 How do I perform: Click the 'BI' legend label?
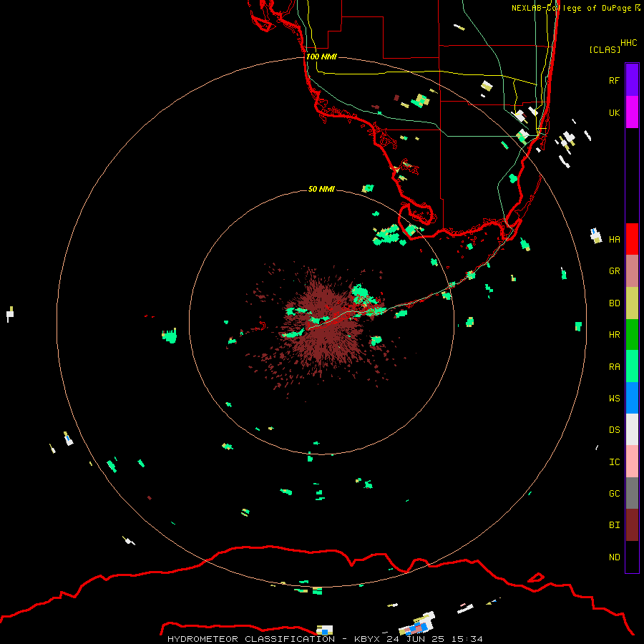pyautogui.click(x=614, y=525)
